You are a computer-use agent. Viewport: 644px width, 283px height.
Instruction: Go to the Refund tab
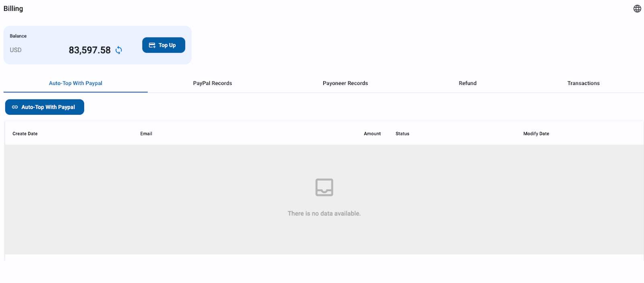click(467, 83)
